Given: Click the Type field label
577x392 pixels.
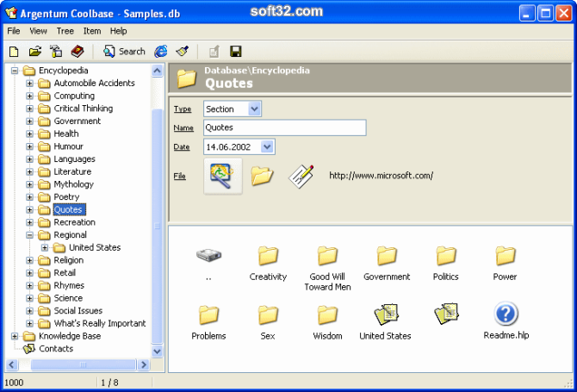Looking at the screenshot, I should tap(183, 109).
